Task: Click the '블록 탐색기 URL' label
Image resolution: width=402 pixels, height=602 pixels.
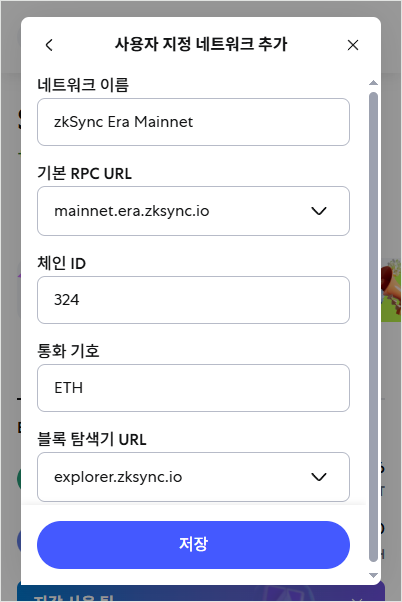Action: point(92,439)
